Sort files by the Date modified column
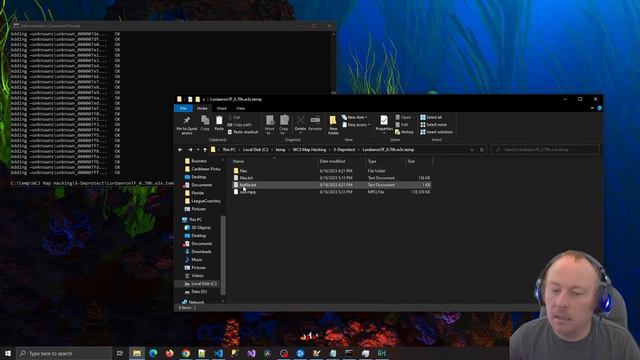The height and width of the screenshot is (360, 640). tap(341, 161)
